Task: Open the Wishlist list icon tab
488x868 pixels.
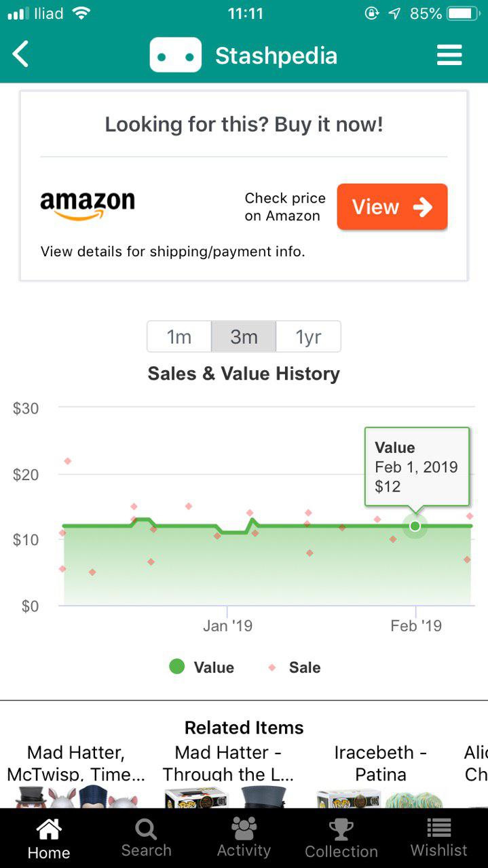Action: tap(439, 838)
